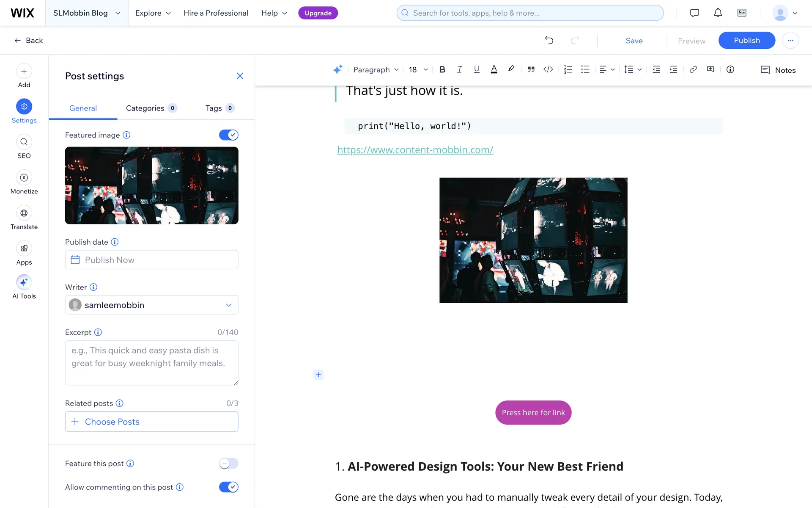Enable the Feature this post toggle

point(228,464)
